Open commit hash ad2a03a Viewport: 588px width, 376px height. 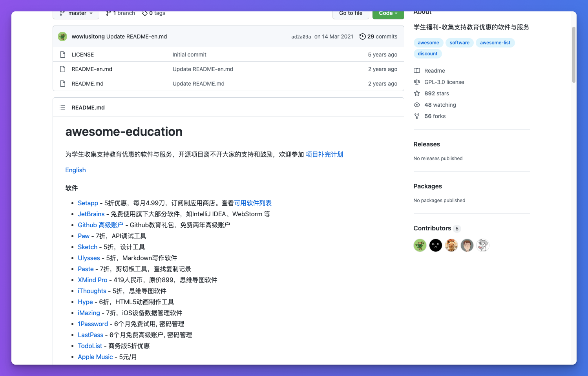click(x=301, y=37)
